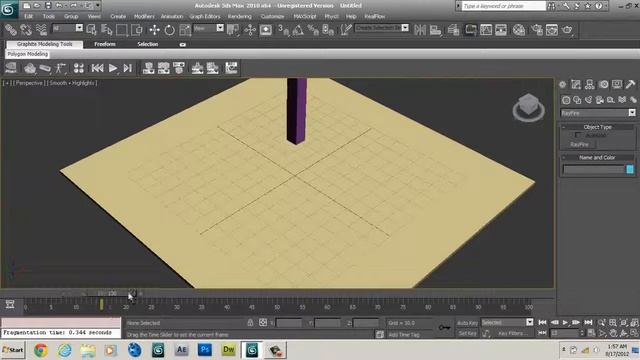This screenshot has width=640, height=360.
Task: Select the Cameras category icon
Action: coord(600,100)
